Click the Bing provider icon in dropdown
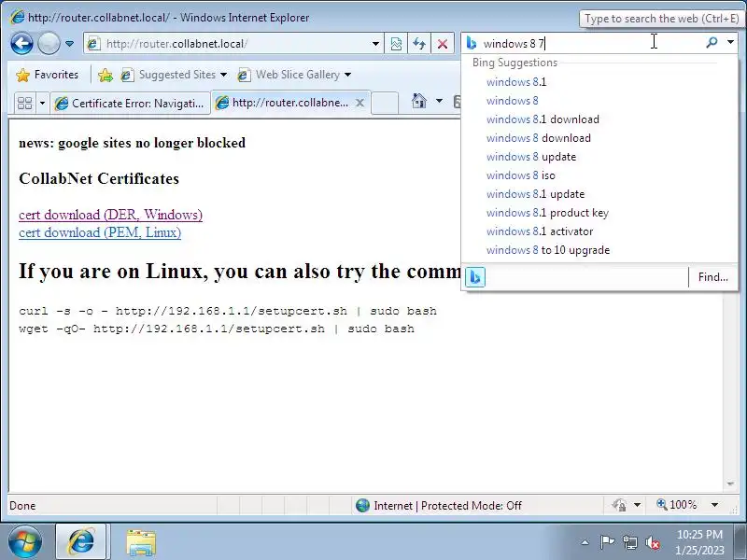This screenshot has height=560, width=747. [x=475, y=277]
